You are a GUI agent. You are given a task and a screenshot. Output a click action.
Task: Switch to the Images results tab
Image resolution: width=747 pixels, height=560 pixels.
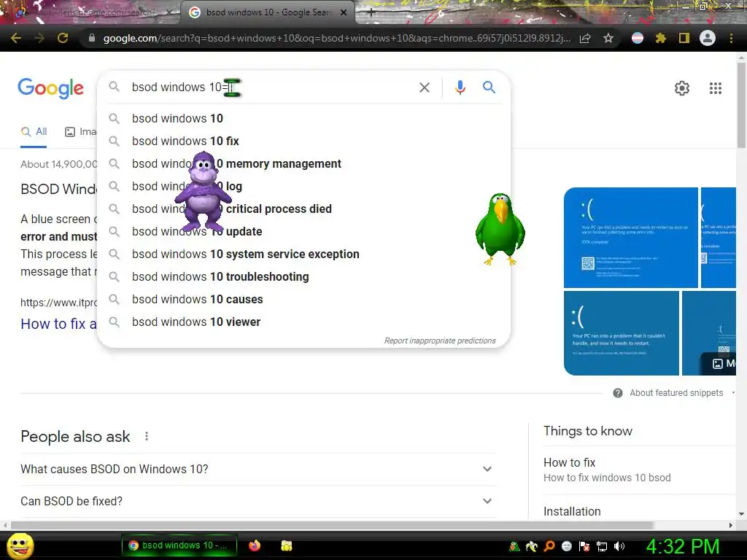tap(80, 132)
